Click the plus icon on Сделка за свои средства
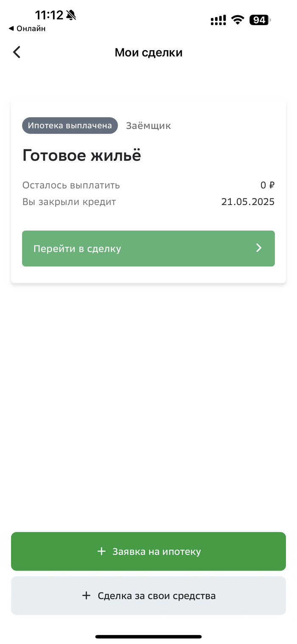 (x=86, y=596)
